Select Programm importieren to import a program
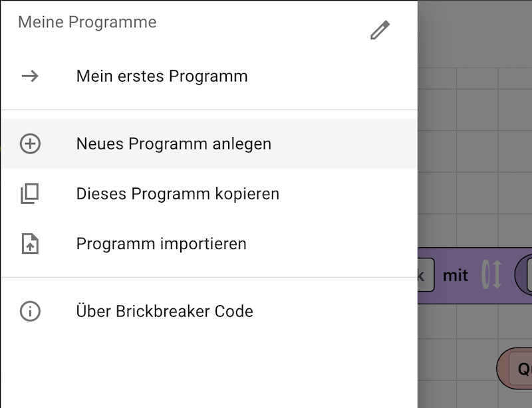The height and width of the screenshot is (408, 532). [x=161, y=244]
